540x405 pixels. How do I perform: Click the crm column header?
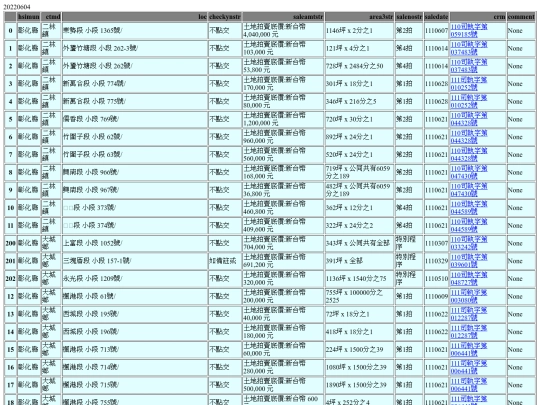coord(478,17)
